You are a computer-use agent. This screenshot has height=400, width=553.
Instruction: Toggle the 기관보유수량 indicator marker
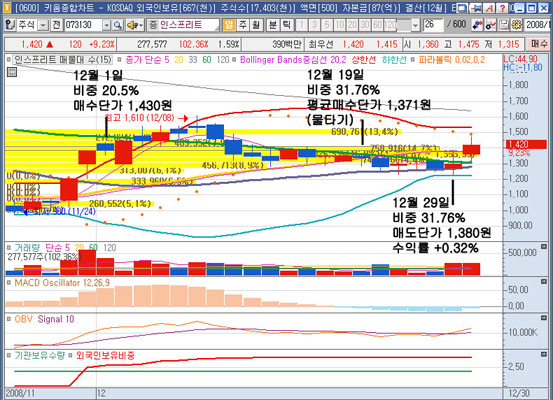[x=9, y=356]
